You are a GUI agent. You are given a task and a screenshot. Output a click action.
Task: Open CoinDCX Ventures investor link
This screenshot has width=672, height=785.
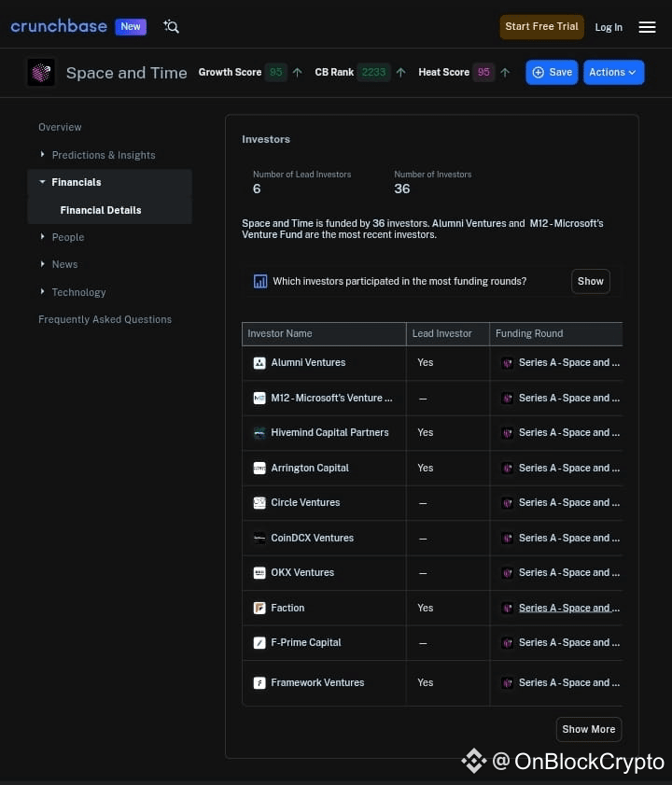coord(313,538)
